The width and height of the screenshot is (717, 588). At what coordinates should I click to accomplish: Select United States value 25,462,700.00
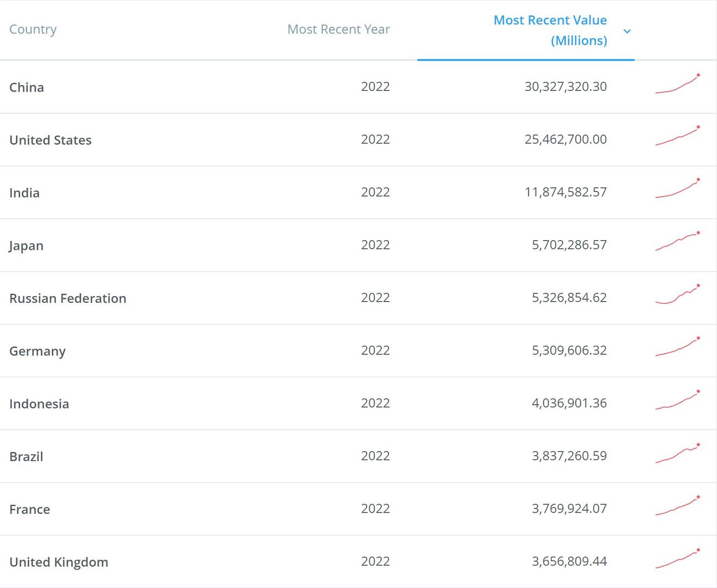pos(566,139)
